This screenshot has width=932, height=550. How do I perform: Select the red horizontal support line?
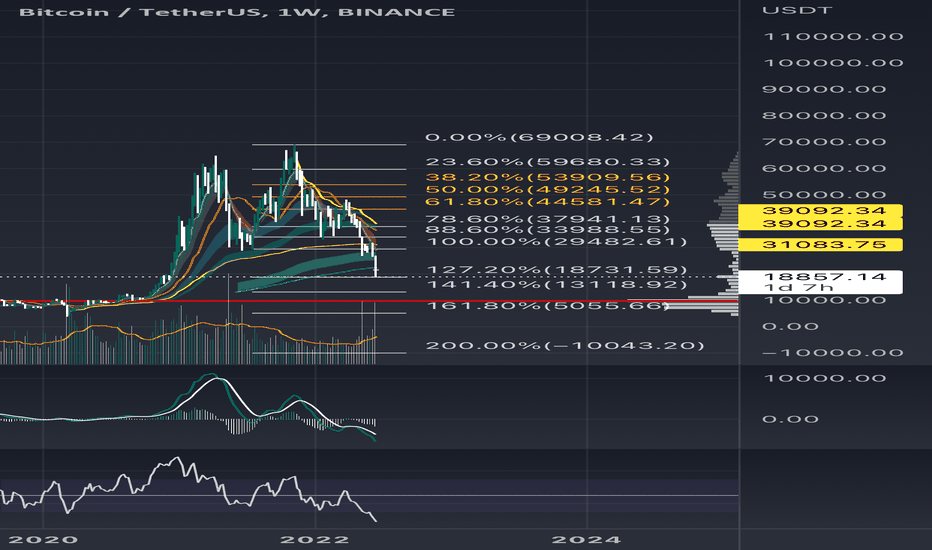click(x=369, y=301)
